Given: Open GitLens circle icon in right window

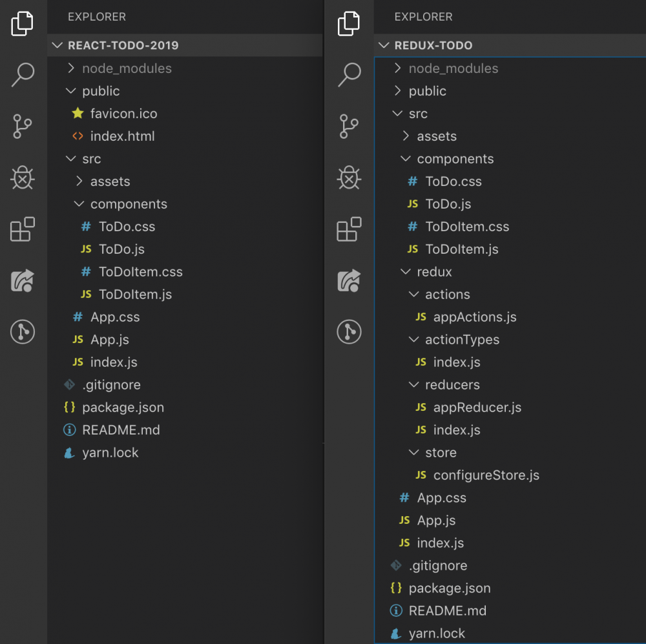Looking at the screenshot, I should (x=349, y=331).
